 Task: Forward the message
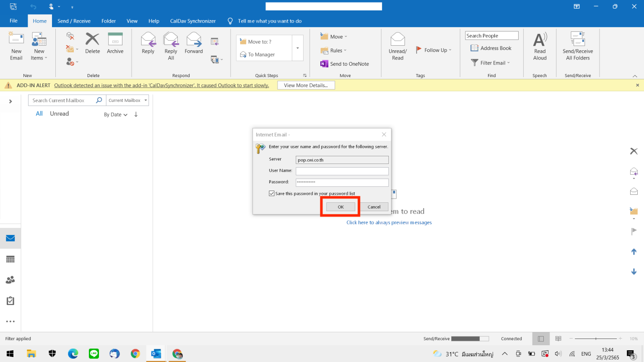(194, 44)
